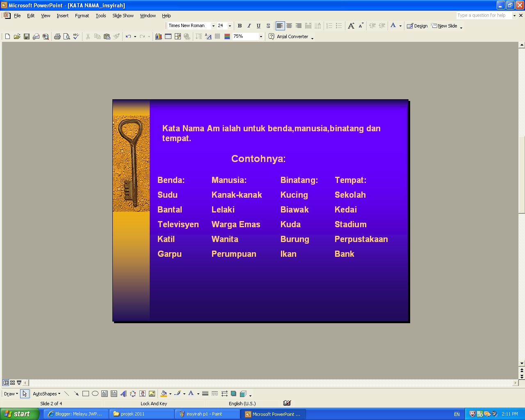525x420 pixels.
Task: Open the Slide Show menu
Action: pyautogui.click(x=123, y=16)
